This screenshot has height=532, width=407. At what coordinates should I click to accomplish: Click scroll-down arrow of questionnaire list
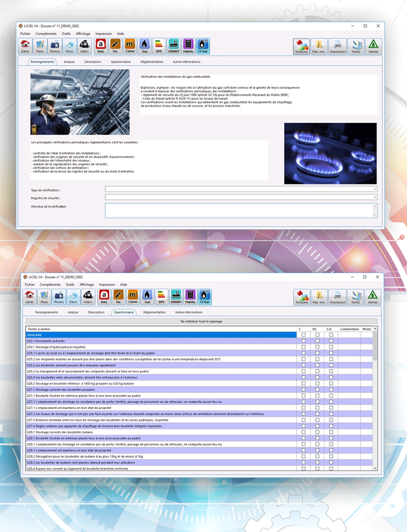tap(375, 469)
